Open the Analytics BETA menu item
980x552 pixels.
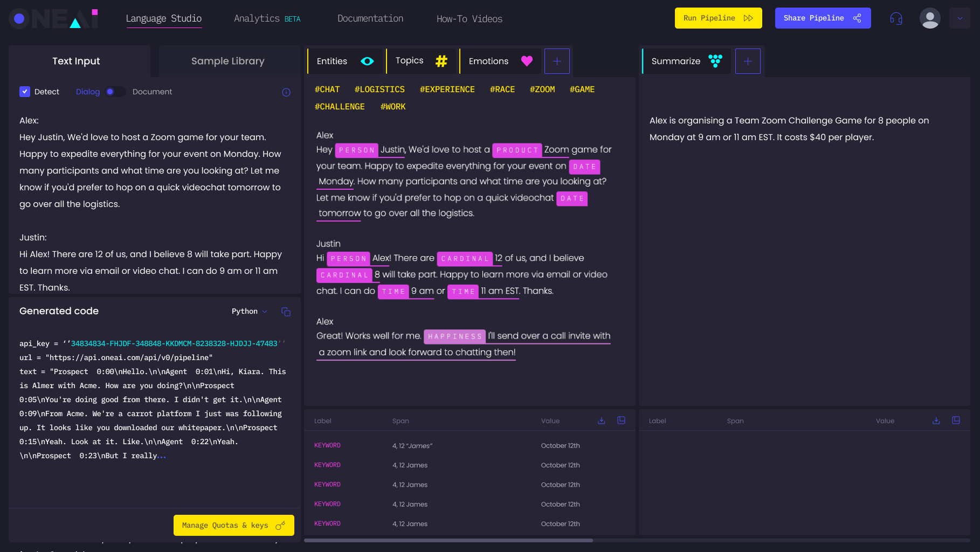267,19
